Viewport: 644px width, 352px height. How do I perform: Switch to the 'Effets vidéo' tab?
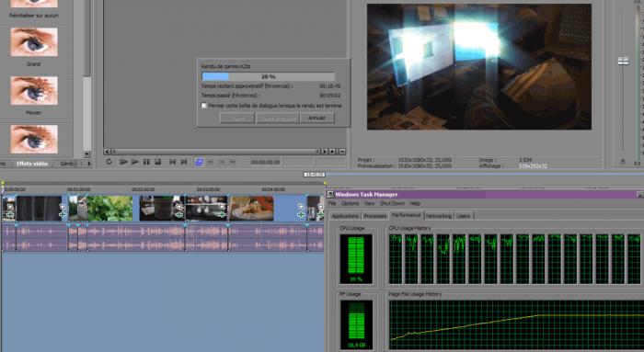(32, 164)
